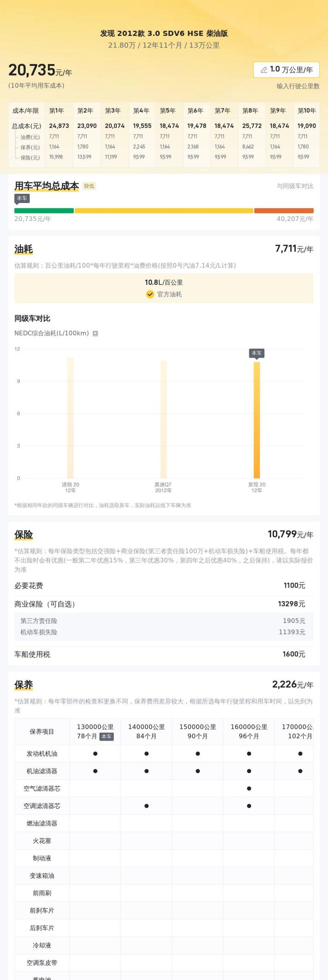Image resolution: width=328 pixels, height=980 pixels.
Task: Expand the 必要花费 insurance row
Action: (x=164, y=586)
